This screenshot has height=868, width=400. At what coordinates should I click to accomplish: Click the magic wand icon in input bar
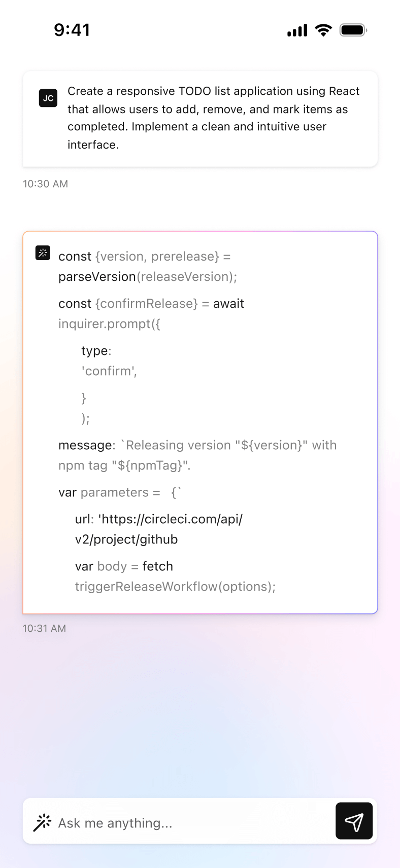[x=42, y=822]
